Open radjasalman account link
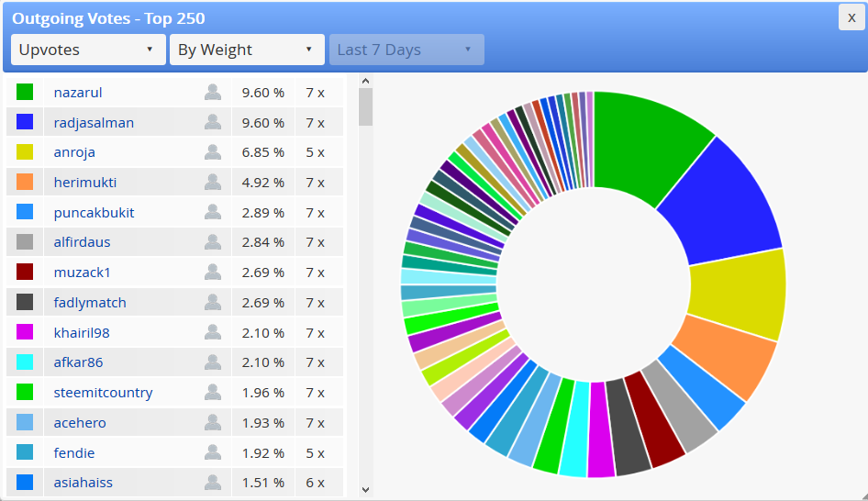This screenshot has height=501, width=868. tap(94, 122)
